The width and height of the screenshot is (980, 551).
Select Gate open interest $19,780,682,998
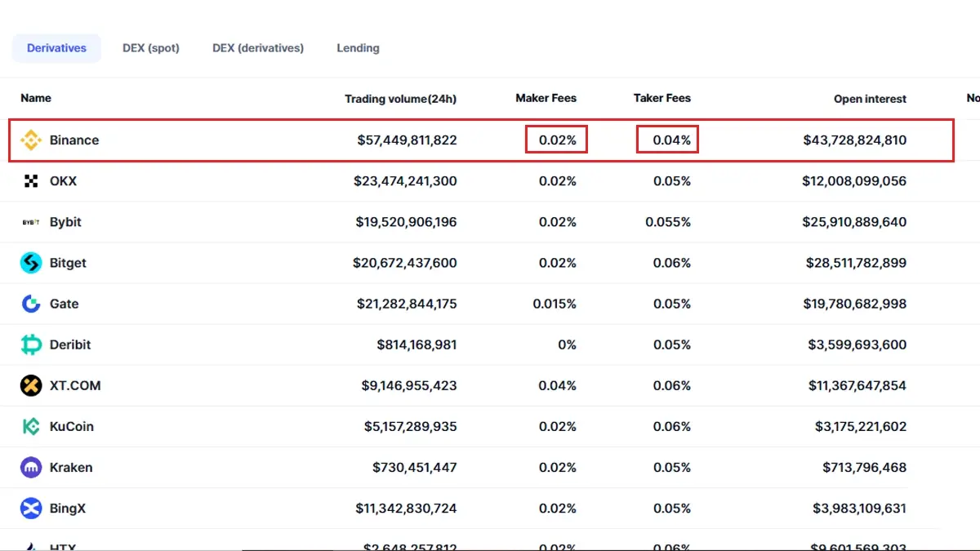point(855,304)
